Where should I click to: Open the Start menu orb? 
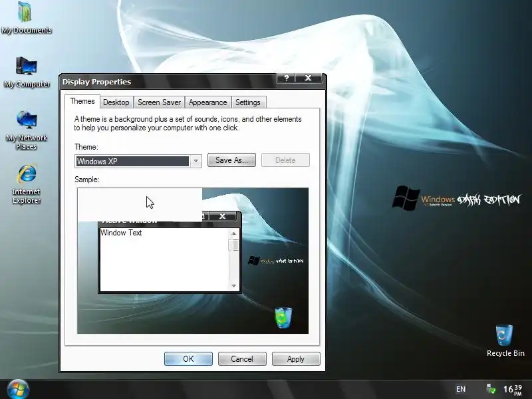pyautogui.click(x=18, y=390)
